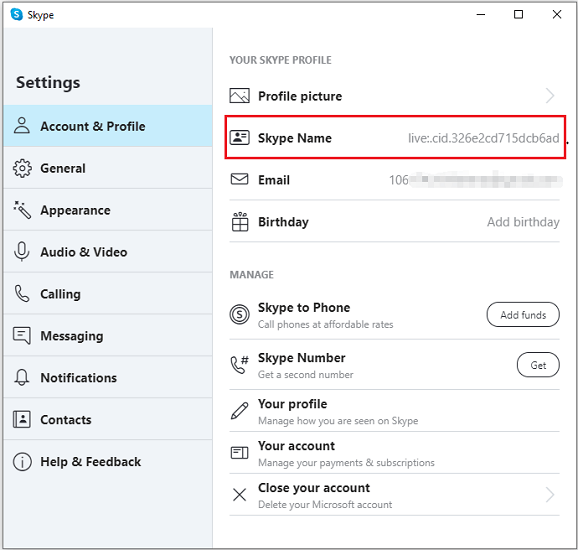Click the Skype to Phone label
The width and height of the screenshot is (578, 550).
[304, 307]
